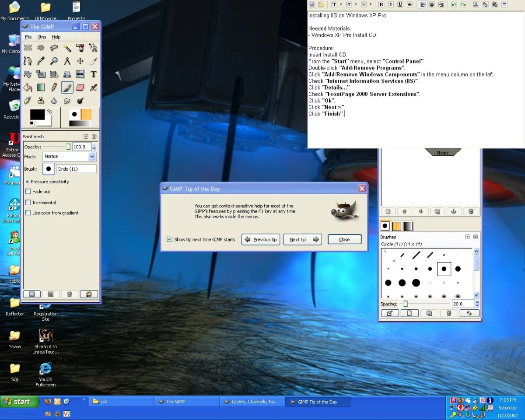Switch to the Gradients tab

(408, 226)
